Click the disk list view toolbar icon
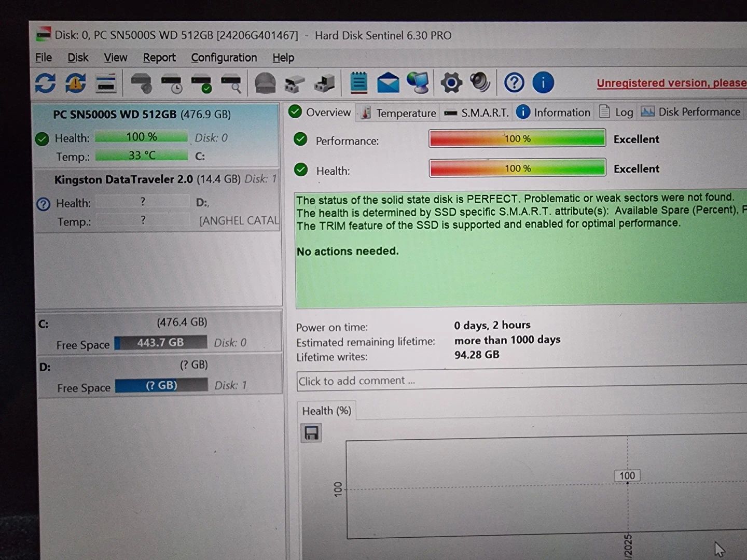The height and width of the screenshot is (560, 747). (106, 83)
